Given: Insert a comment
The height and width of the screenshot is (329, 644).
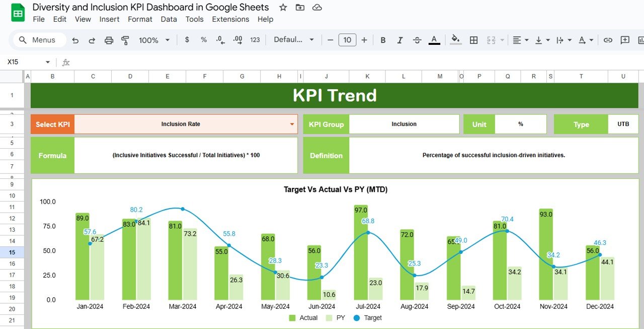Looking at the screenshot, I should coord(625,40).
